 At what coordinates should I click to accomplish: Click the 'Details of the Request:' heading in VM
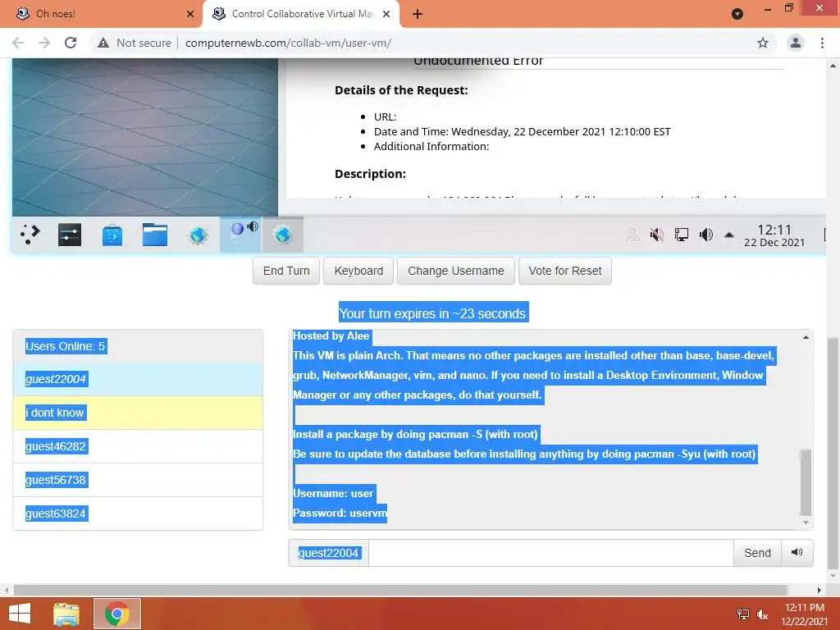[x=401, y=90]
